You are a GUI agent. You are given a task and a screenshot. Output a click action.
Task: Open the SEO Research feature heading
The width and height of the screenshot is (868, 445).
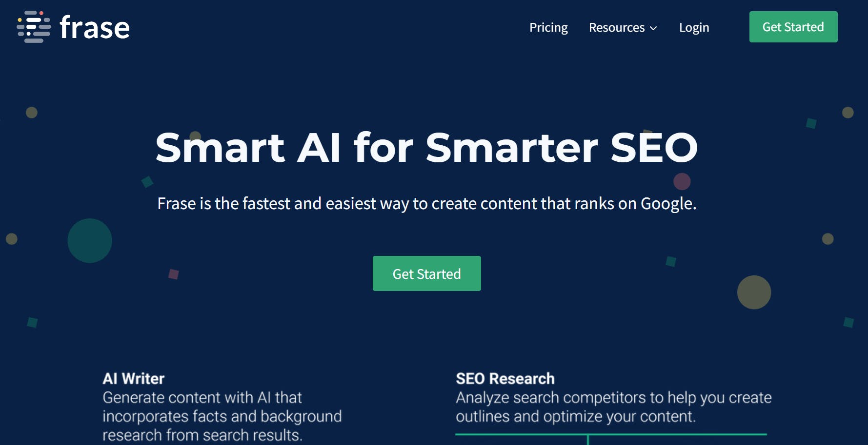tap(505, 379)
